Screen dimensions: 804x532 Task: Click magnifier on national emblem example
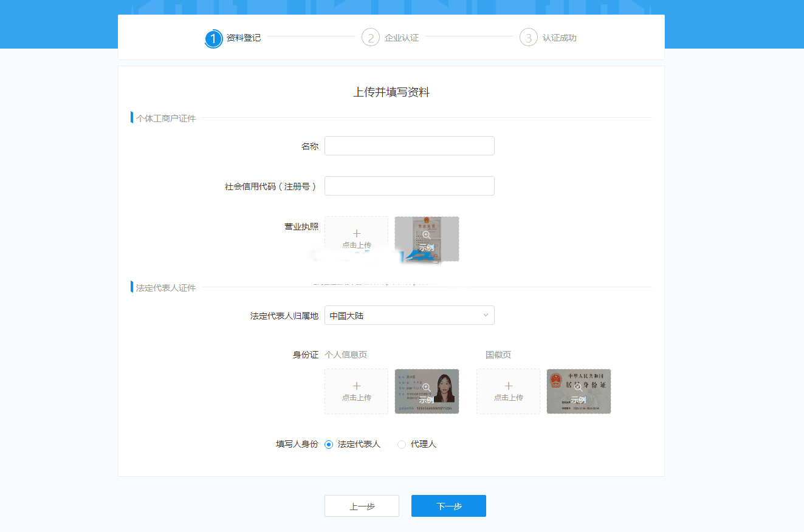point(579,387)
